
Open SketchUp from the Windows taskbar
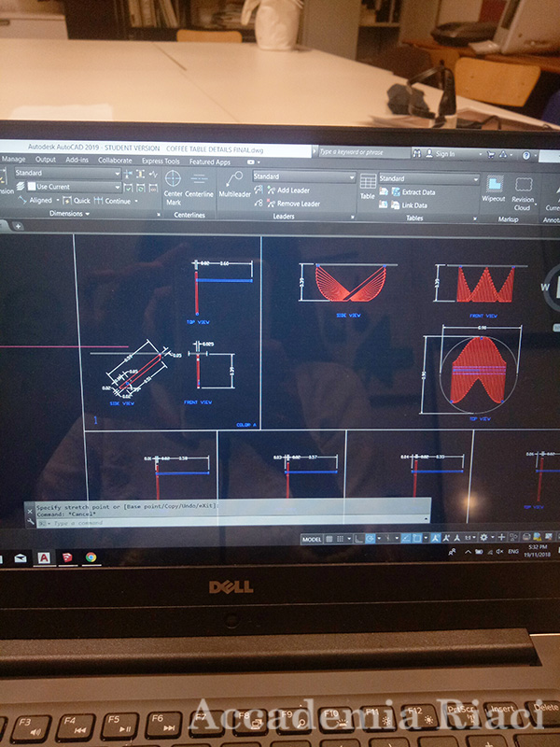(67, 557)
